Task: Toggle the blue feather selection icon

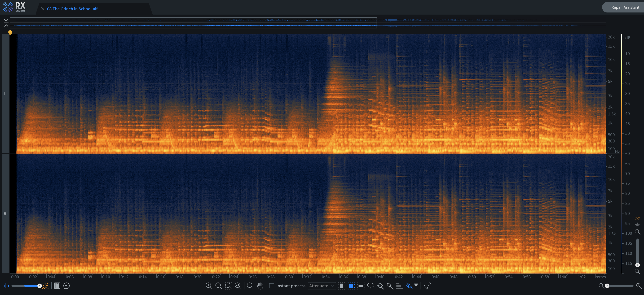Action: (409, 286)
